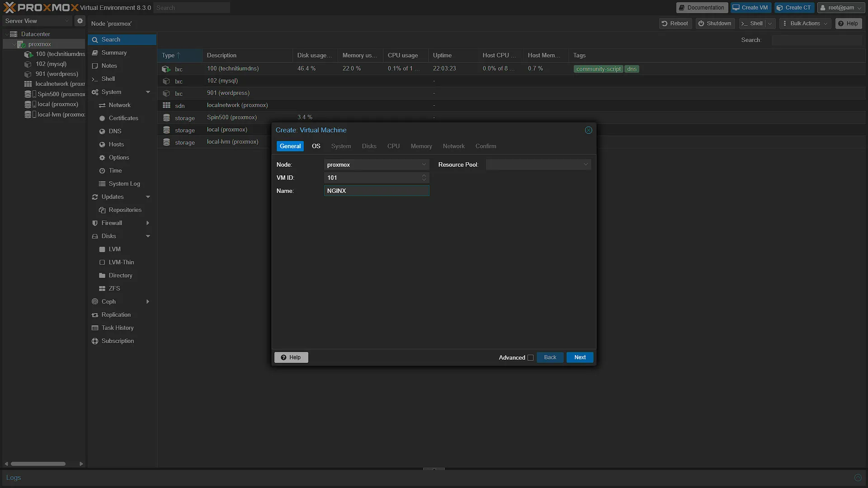
Task: Open the ZFS disks menu item
Action: click(114, 288)
